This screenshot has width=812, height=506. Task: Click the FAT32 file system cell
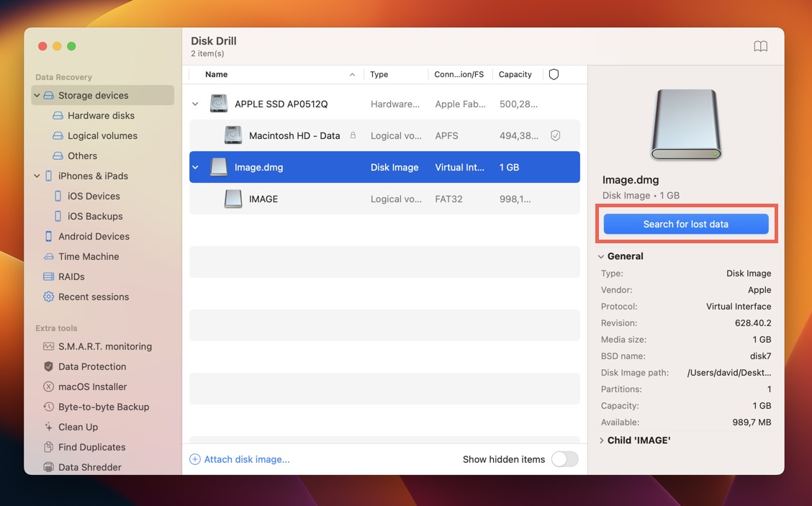tap(448, 199)
